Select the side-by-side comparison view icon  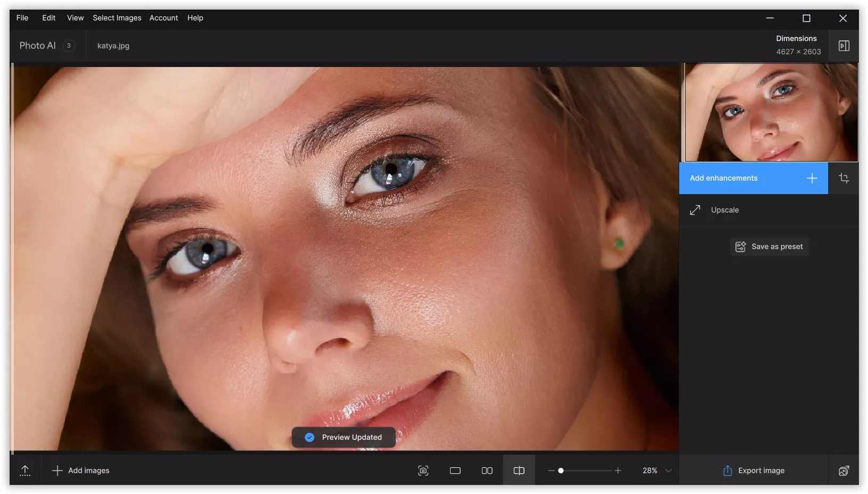487,470
